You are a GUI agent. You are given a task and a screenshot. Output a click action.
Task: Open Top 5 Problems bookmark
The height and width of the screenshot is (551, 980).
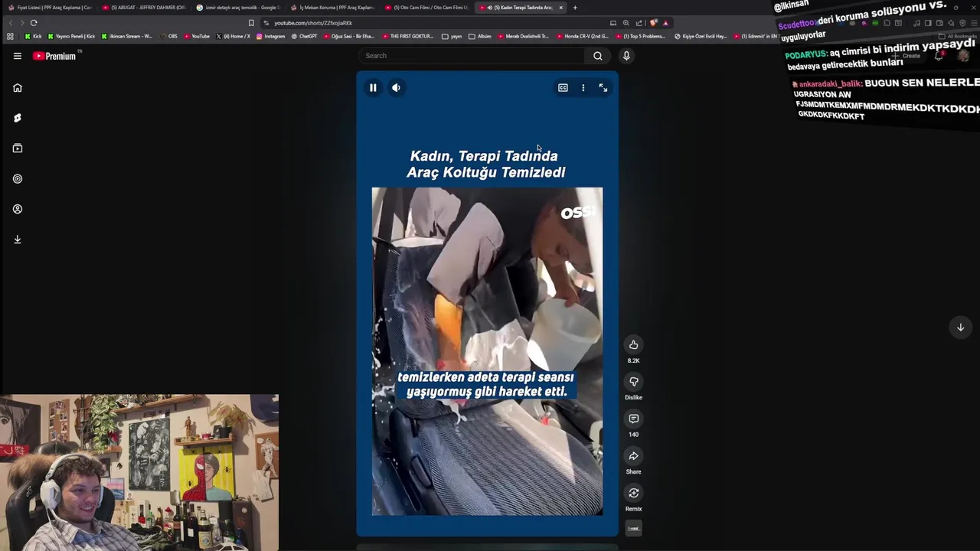click(x=640, y=36)
